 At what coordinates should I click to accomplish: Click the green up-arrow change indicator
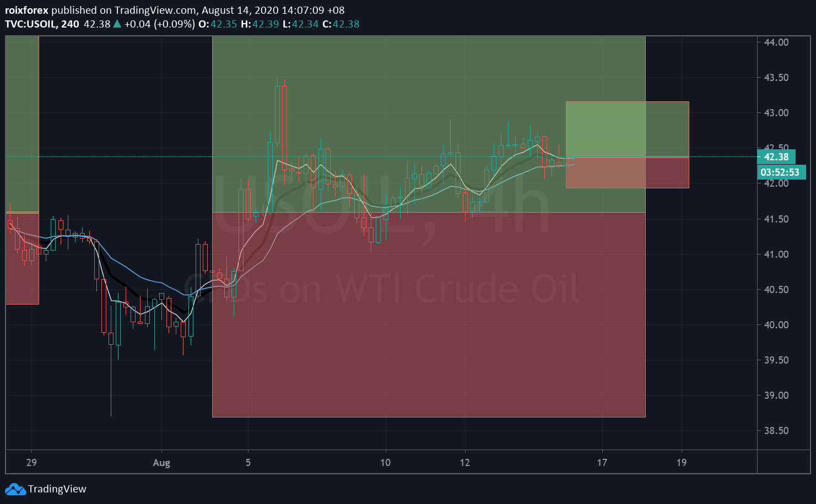click(x=117, y=24)
